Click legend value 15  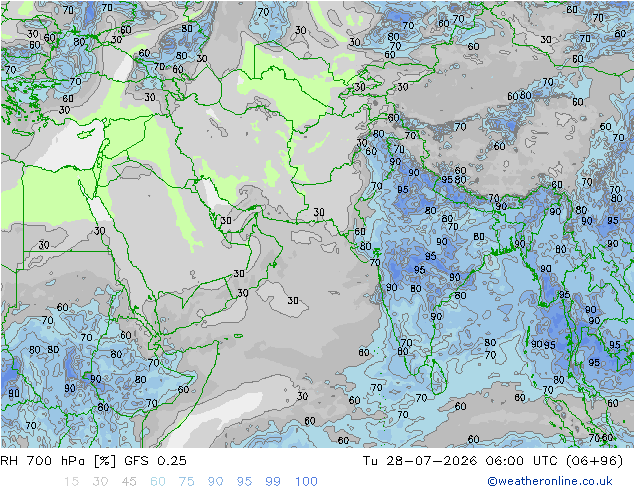(x=71, y=481)
